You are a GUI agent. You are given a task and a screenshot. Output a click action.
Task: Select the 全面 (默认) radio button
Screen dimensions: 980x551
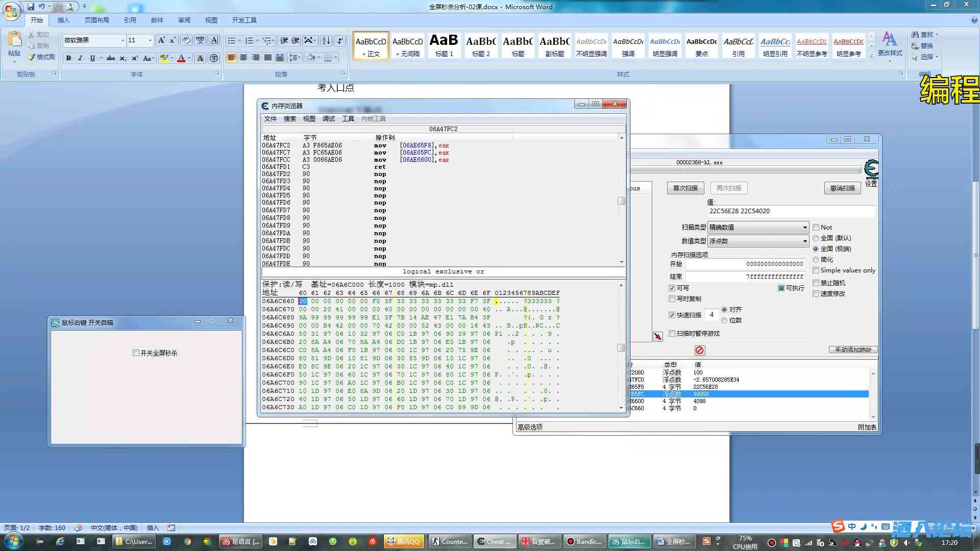[816, 238]
